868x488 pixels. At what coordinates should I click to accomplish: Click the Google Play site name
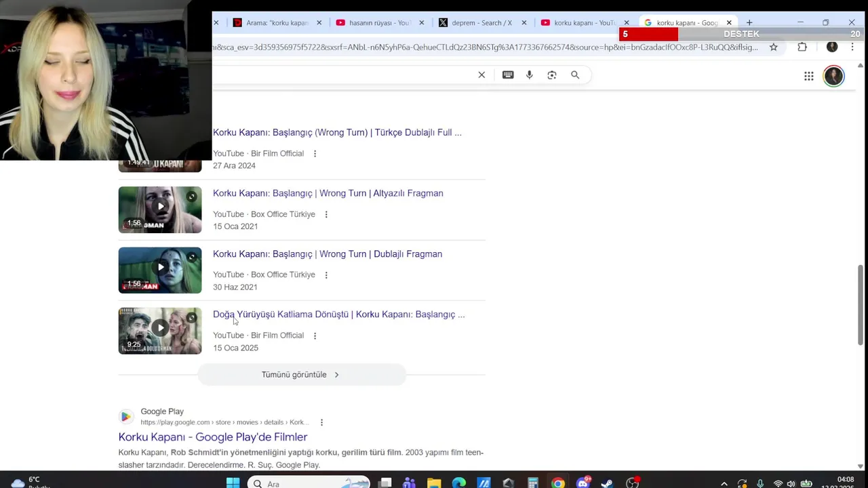pos(162,411)
